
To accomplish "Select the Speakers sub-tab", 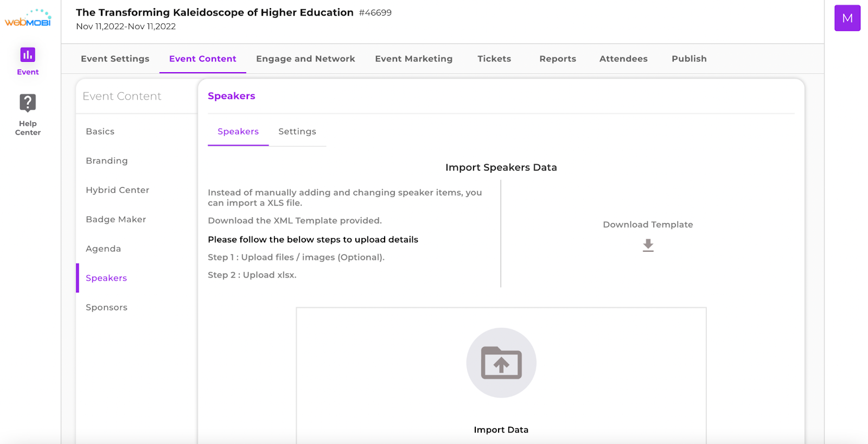I will [x=238, y=131].
